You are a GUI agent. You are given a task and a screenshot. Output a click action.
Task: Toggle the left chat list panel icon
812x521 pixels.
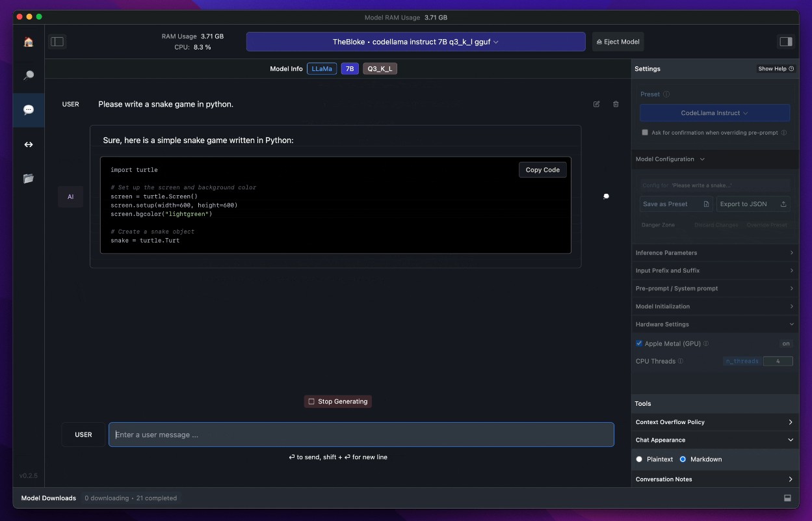[57, 42]
